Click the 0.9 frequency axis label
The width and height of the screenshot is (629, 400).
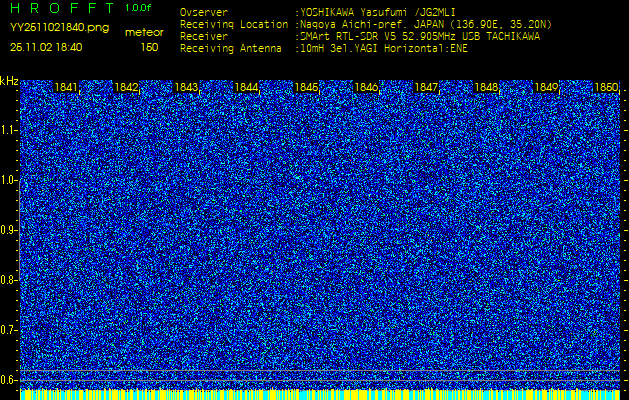pyautogui.click(x=9, y=230)
